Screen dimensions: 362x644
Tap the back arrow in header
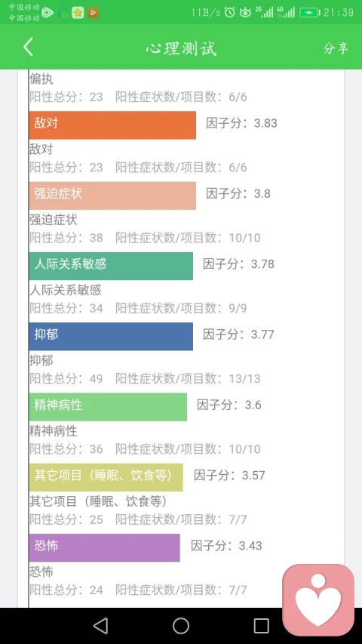(x=28, y=48)
